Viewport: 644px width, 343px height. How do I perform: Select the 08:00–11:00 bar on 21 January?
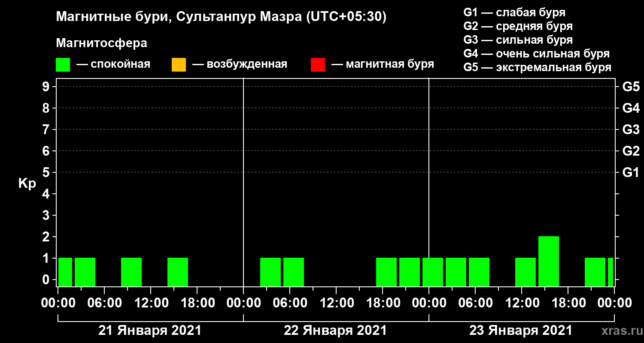131,272
